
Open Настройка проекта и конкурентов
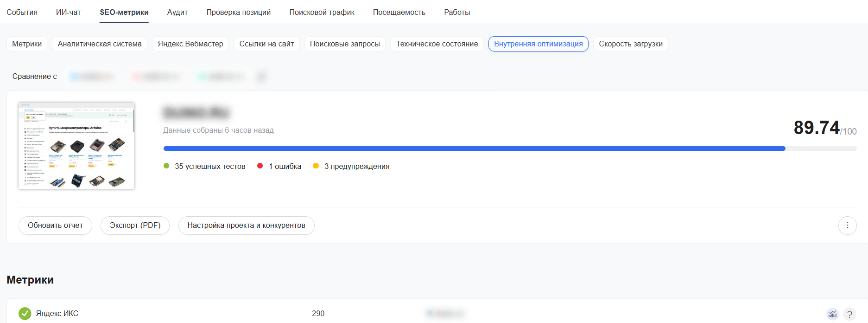point(246,226)
